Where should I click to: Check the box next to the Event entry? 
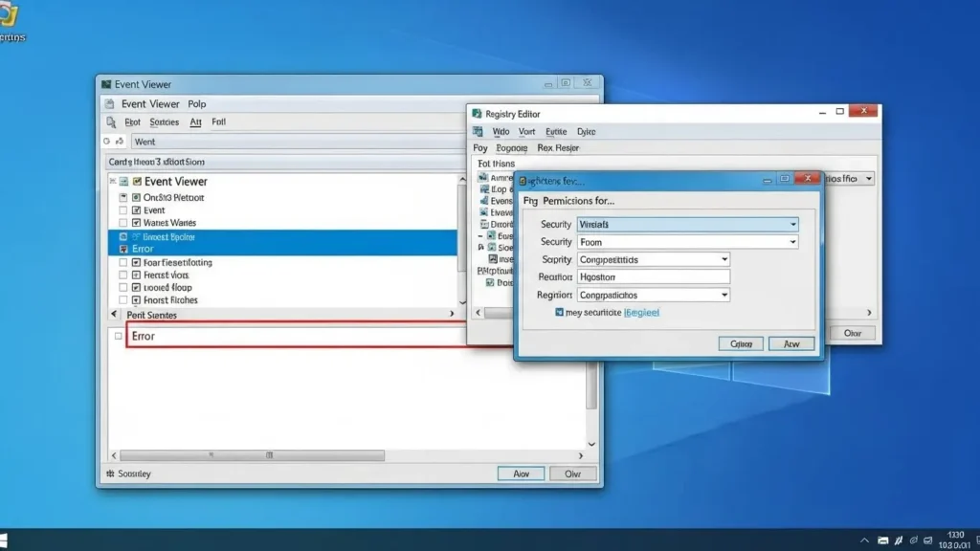click(x=122, y=209)
